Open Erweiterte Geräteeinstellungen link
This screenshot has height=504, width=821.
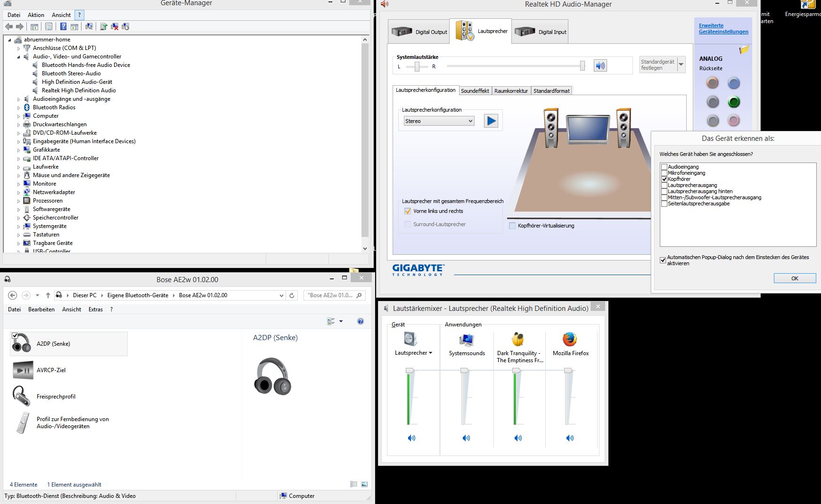[723, 29]
